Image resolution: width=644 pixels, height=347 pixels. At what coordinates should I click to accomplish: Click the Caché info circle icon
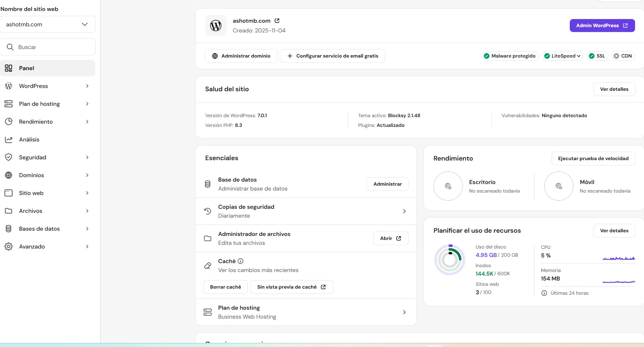pyautogui.click(x=240, y=261)
